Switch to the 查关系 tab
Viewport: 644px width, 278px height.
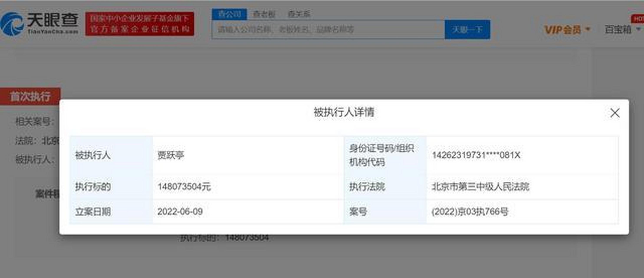(299, 14)
